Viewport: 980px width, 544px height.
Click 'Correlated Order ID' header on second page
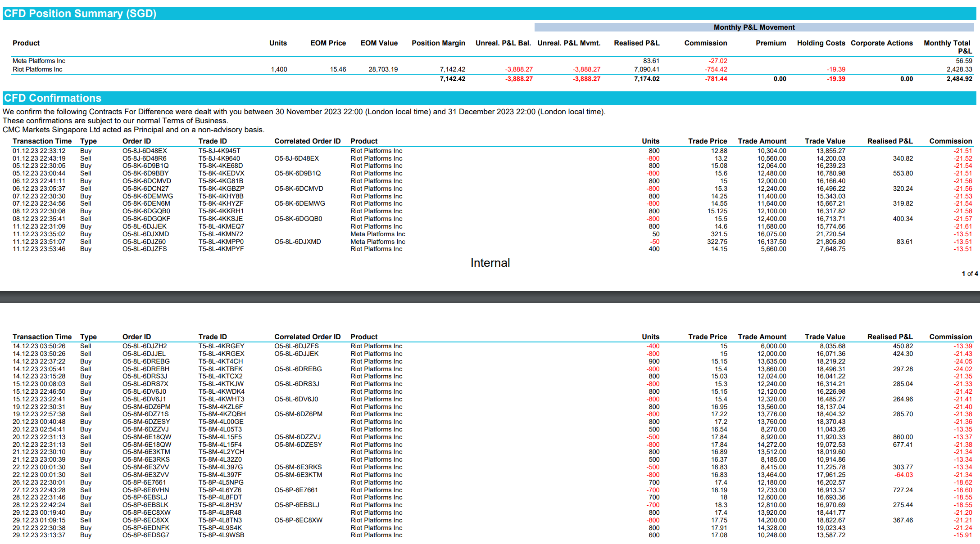[308, 337]
